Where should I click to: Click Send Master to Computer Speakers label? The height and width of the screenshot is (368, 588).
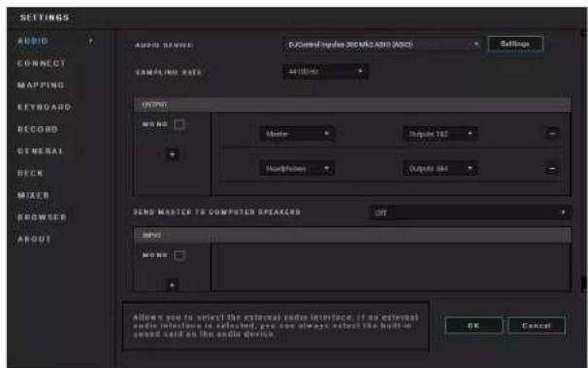tap(217, 213)
